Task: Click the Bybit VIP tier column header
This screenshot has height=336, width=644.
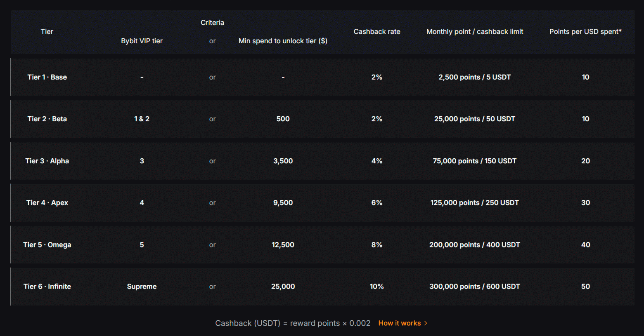Action: pyautogui.click(x=142, y=41)
